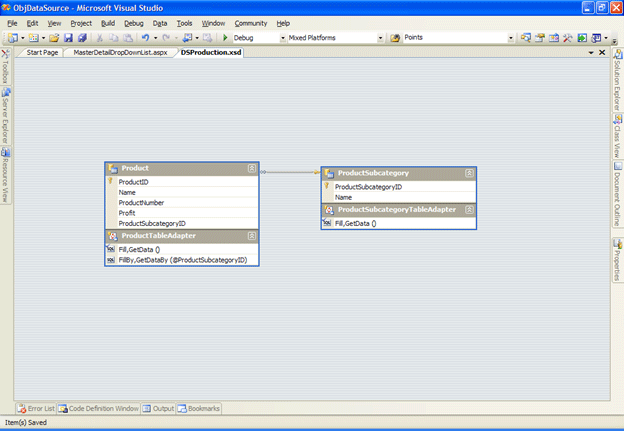Click the Cut scissors icon
624x431 pixels.
99,38
